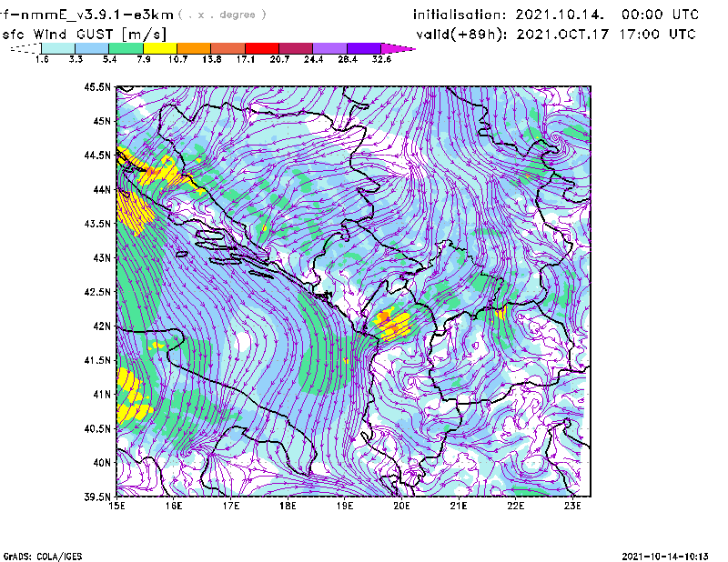Click the 'GrADS: COLA/IGES' credit text

pos(43,557)
